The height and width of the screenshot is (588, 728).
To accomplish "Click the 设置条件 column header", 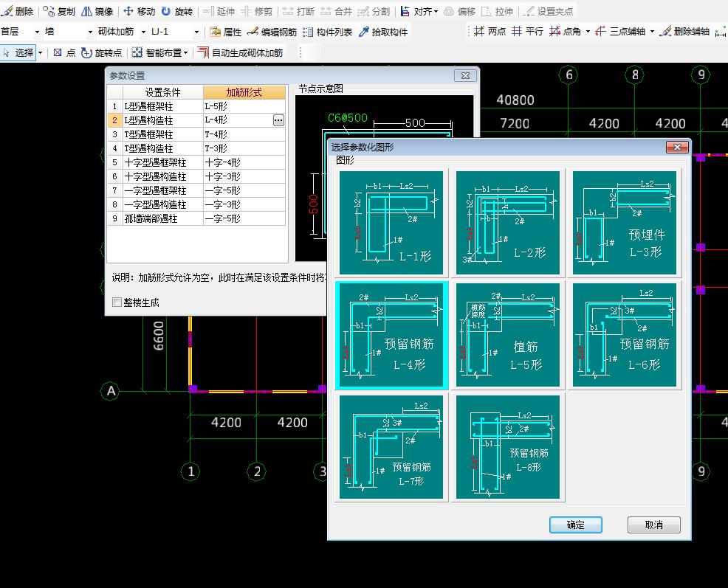I will point(162,92).
